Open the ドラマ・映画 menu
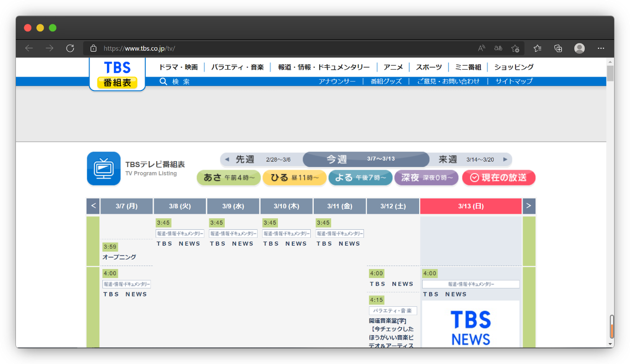The width and height of the screenshot is (630, 364). [x=179, y=67]
